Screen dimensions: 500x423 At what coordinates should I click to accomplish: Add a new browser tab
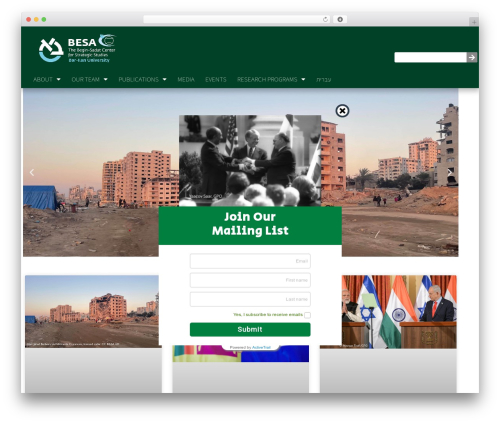(474, 22)
